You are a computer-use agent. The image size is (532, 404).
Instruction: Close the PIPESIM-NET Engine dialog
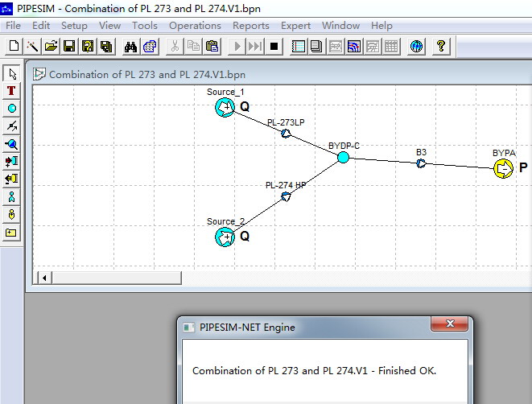(450, 324)
